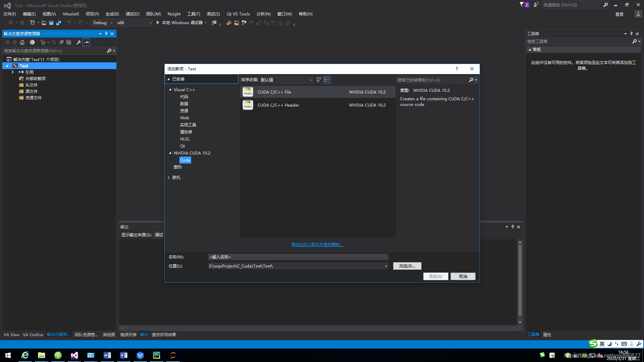Select the CUDA C/C++ File template
Screen dimensions: 644x362
(318, 92)
